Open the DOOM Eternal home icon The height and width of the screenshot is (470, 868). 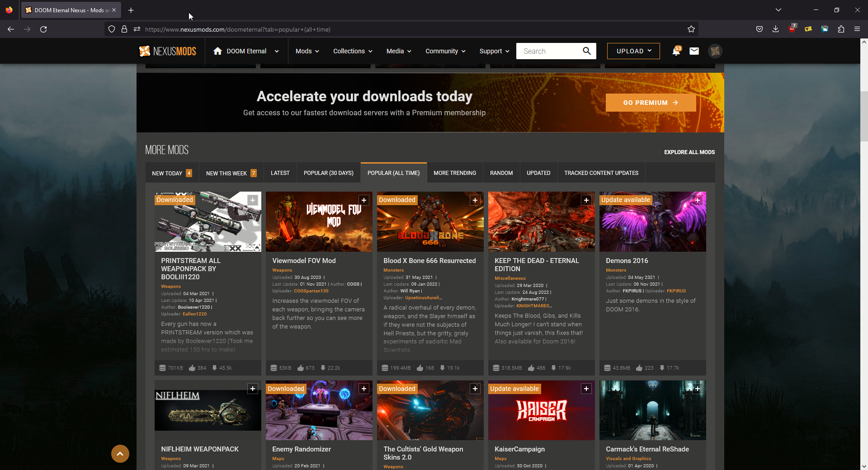tap(217, 51)
